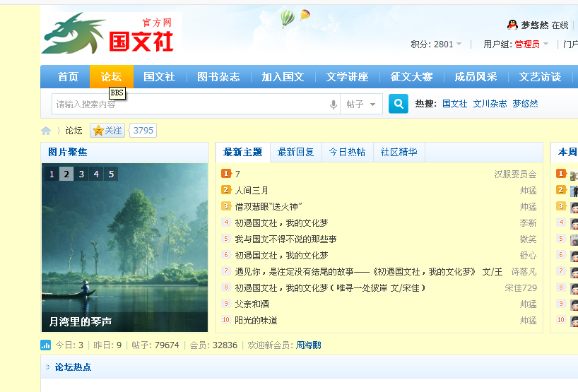The image size is (578, 392).
Task: Open the 文艺访谈 navigation item
Action: [x=540, y=76]
